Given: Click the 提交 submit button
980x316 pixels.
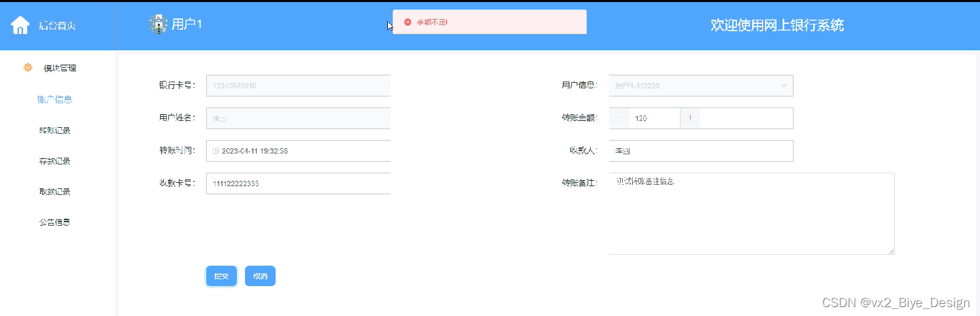Looking at the screenshot, I should 222,276.
